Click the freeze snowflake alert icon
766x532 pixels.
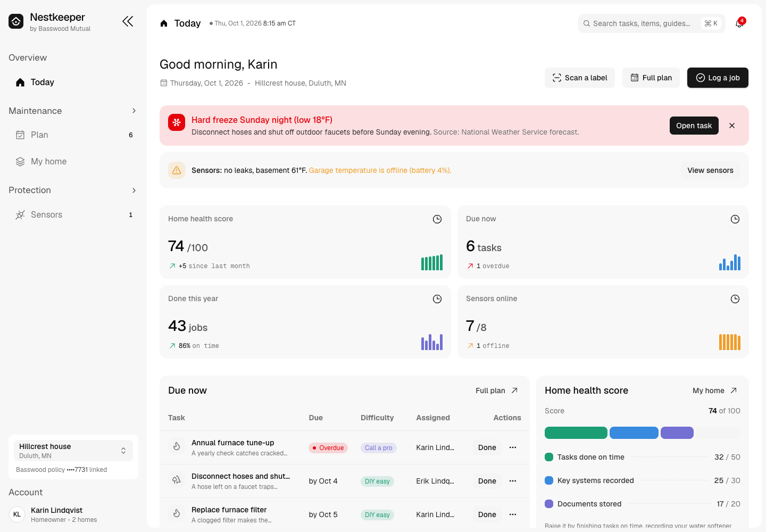click(x=177, y=122)
